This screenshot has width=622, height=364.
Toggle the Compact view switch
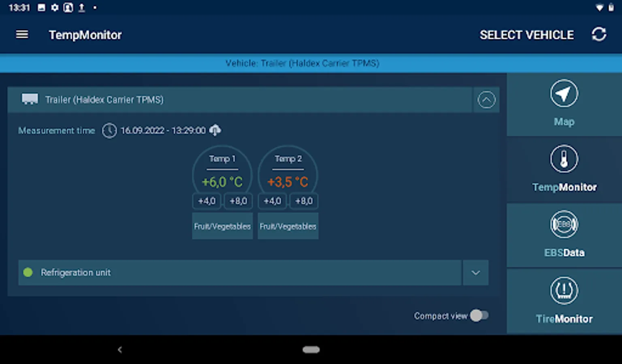tap(479, 315)
